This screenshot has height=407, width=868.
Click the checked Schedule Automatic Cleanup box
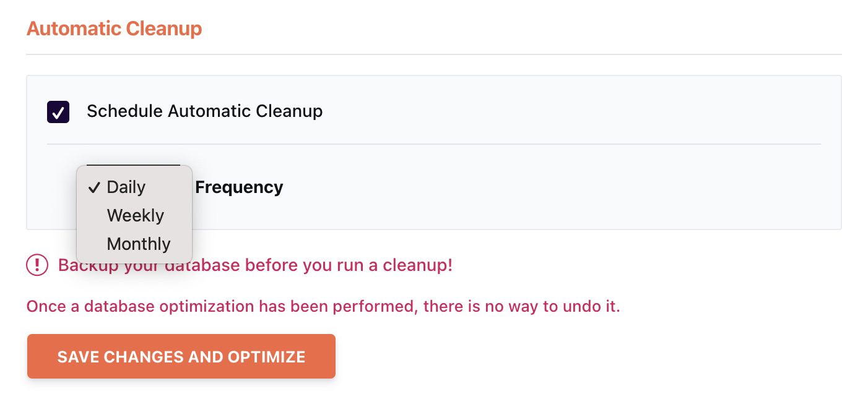coord(58,111)
